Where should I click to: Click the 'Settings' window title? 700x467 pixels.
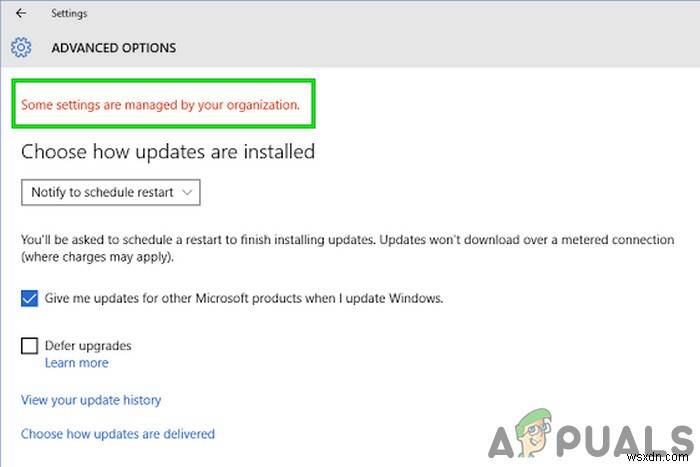coord(69,14)
